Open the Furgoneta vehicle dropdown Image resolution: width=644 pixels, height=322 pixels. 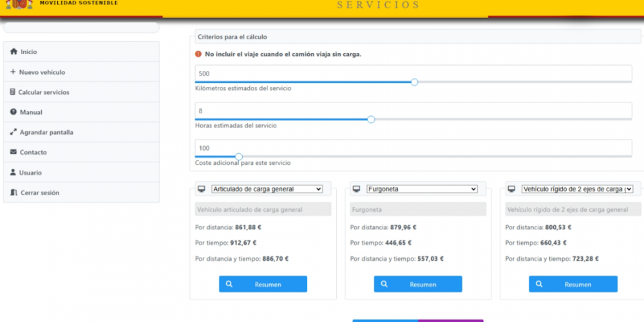pyautogui.click(x=422, y=189)
